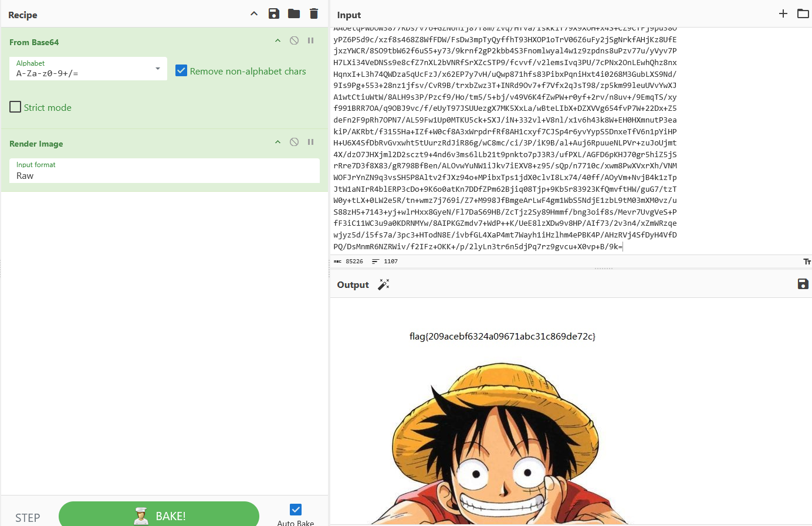This screenshot has height=526, width=812.
Task: Click the Input pane header
Action: click(349, 15)
